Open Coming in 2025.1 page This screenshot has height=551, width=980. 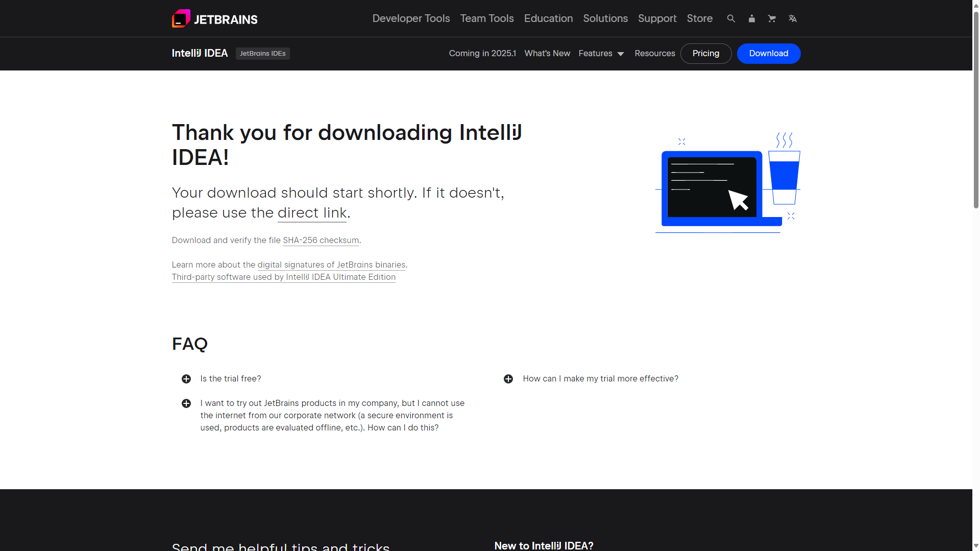pos(482,53)
